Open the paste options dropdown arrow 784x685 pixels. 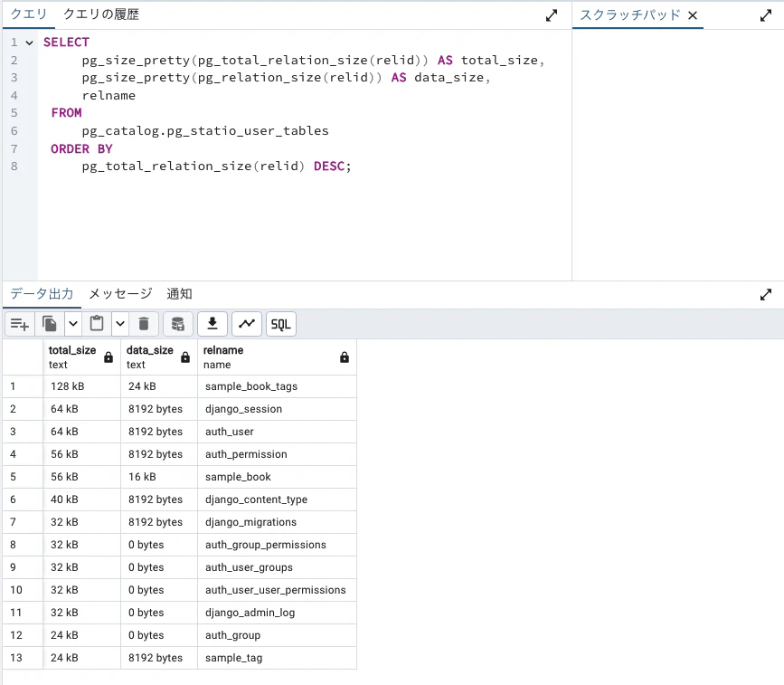(120, 324)
